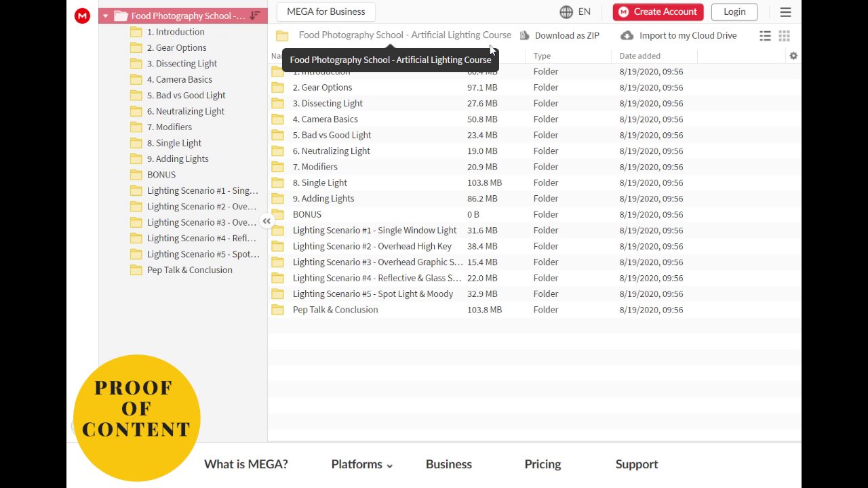This screenshot has height=488, width=868.
Task: Select Lighting Scenario #5 in tree
Action: point(203,254)
